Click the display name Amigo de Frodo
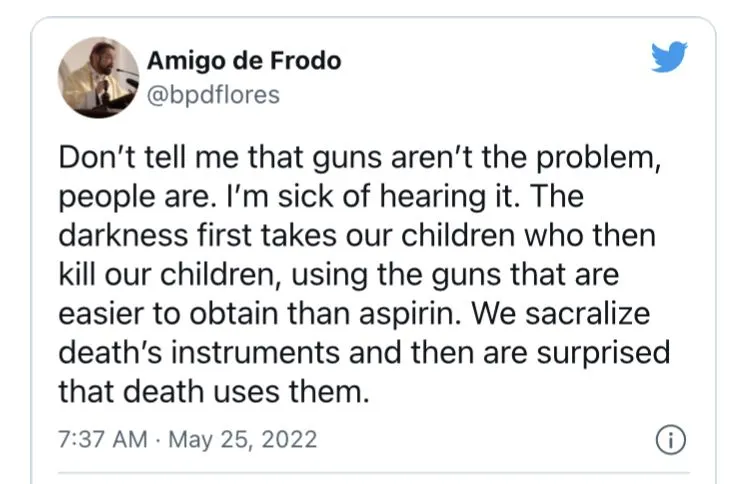This screenshot has height=484, width=750. click(244, 60)
